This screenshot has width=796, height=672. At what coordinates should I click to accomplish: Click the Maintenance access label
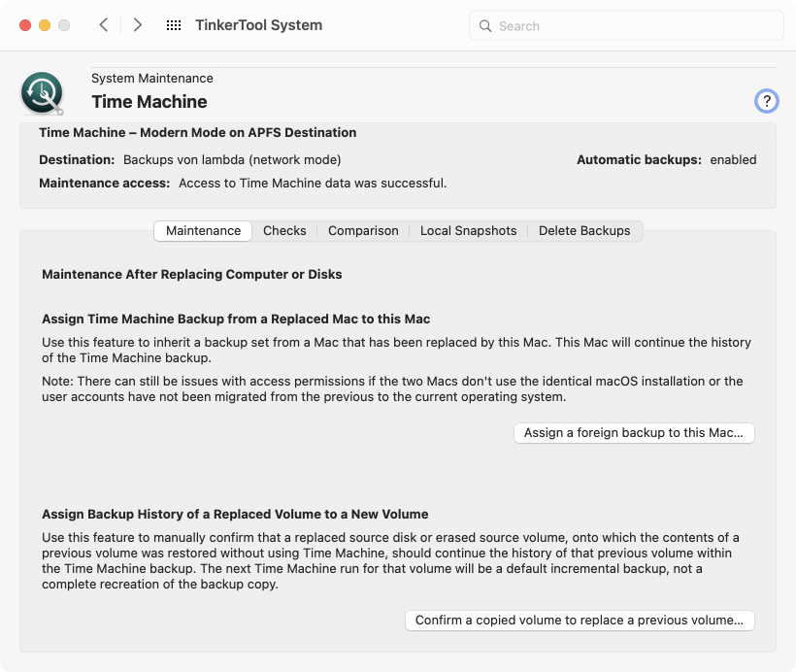pyautogui.click(x=105, y=184)
